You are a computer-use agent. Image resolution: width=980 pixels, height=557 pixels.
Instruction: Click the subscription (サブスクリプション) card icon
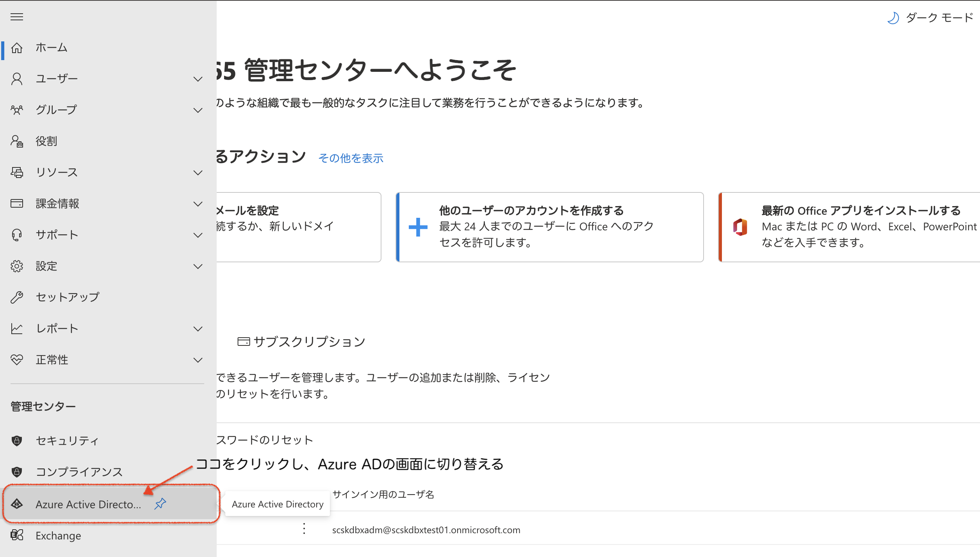pos(244,342)
